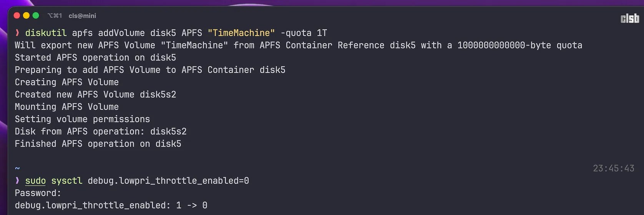
Task: Click the 23:45:43 timestamp
Action: coord(613,168)
